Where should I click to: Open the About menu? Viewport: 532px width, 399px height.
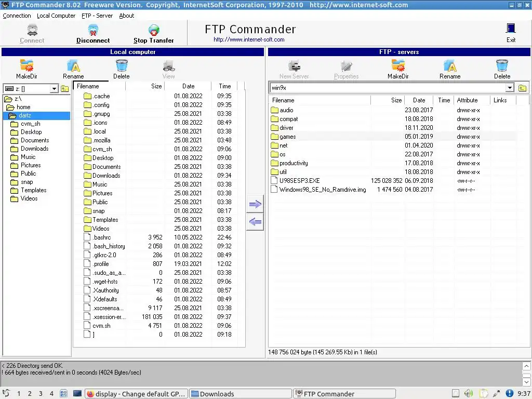click(127, 16)
